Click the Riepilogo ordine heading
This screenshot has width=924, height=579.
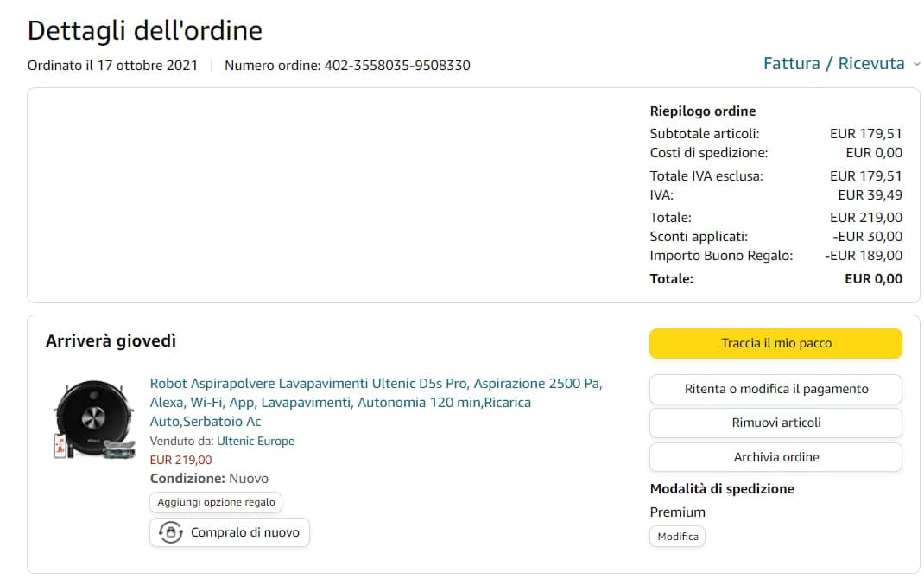tap(702, 111)
